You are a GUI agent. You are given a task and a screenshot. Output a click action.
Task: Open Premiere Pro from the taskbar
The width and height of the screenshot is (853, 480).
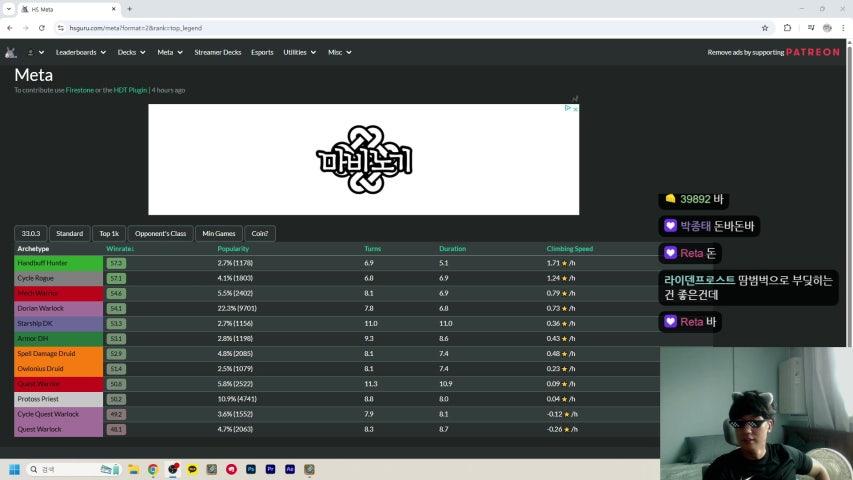[270, 469]
